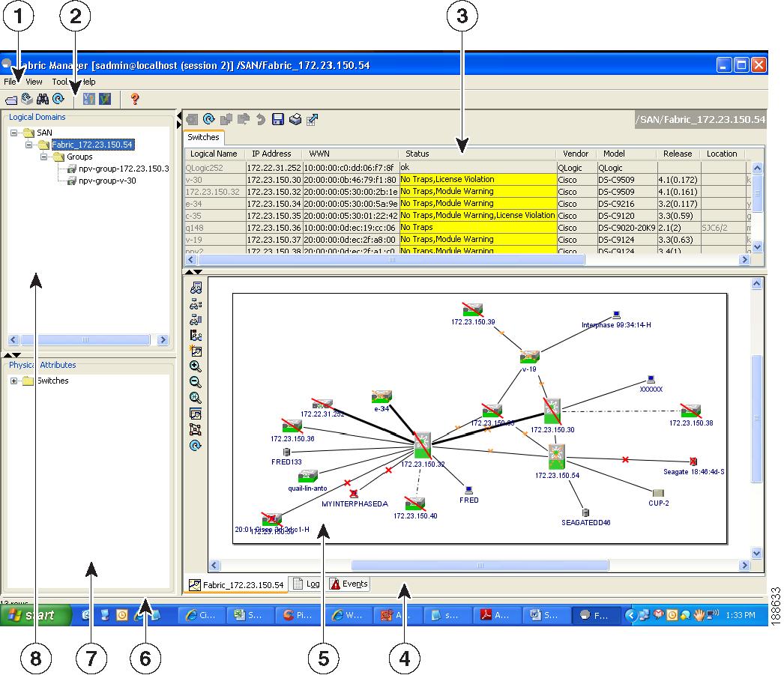Screen dimensions: 784x675
Task: Click the map vertical scrollbar up arrow
Action: point(756,284)
